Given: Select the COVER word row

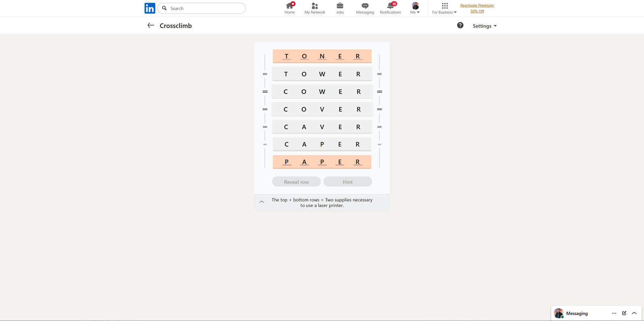Looking at the screenshot, I should [x=322, y=109].
